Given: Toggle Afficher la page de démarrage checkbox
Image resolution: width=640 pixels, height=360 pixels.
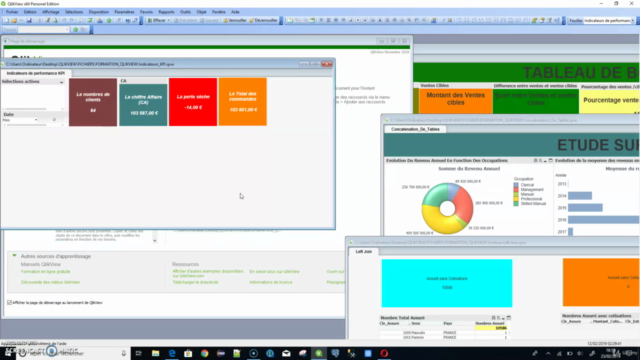Looking at the screenshot, I should tap(9, 302).
